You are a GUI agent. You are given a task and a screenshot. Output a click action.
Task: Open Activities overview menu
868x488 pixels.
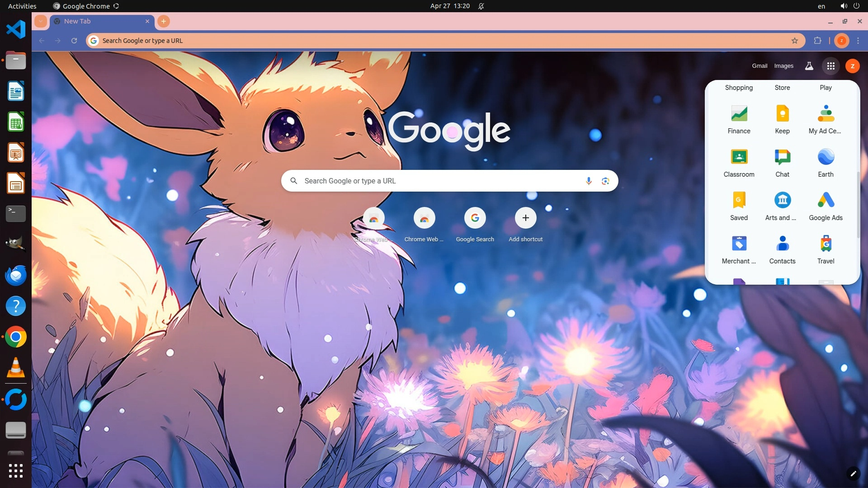pyautogui.click(x=22, y=6)
